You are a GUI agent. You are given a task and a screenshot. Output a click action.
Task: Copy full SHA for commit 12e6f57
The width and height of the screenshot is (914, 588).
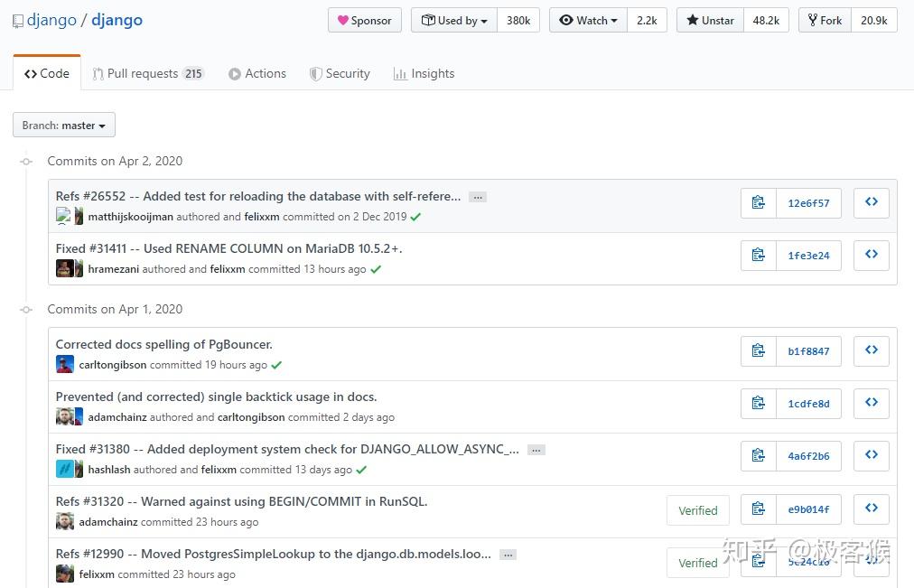pos(759,203)
